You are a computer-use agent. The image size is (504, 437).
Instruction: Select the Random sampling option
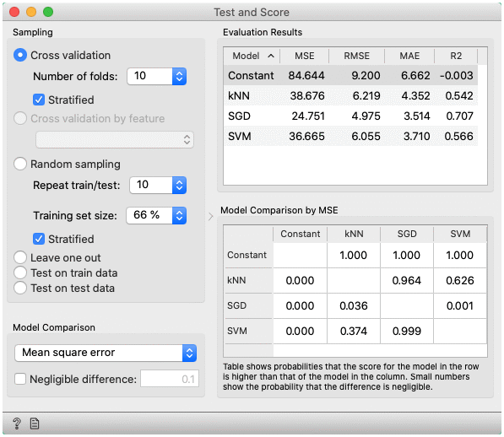tap(20, 164)
